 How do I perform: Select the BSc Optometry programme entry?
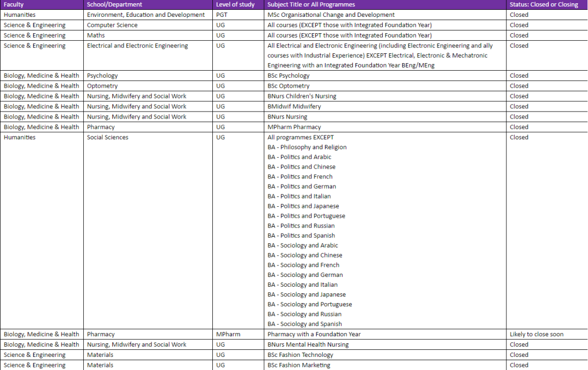tap(289, 86)
